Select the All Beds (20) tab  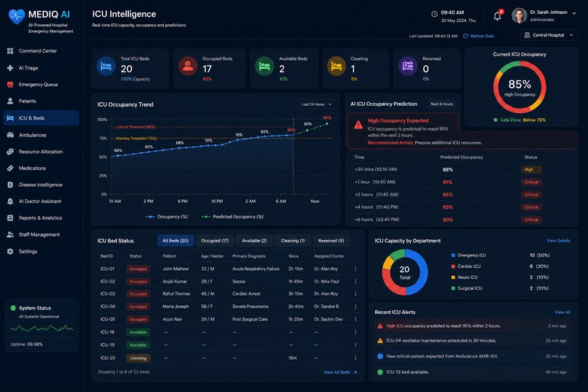[176, 241]
